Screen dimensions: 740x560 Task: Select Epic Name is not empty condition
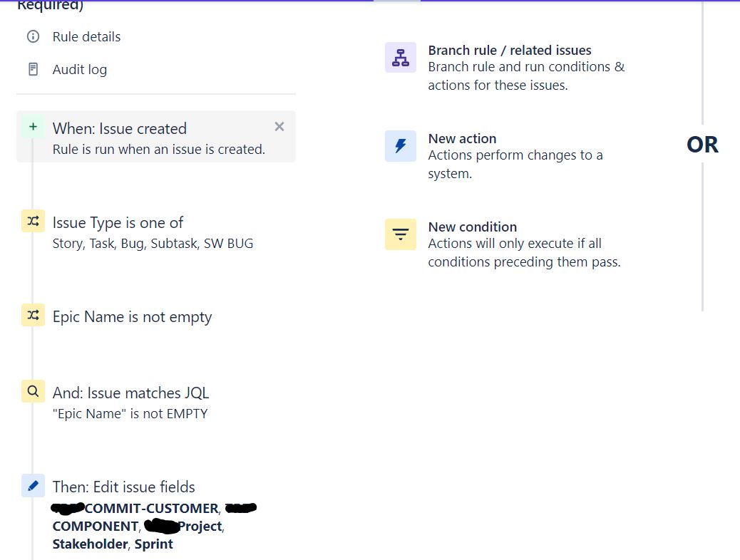132,317
